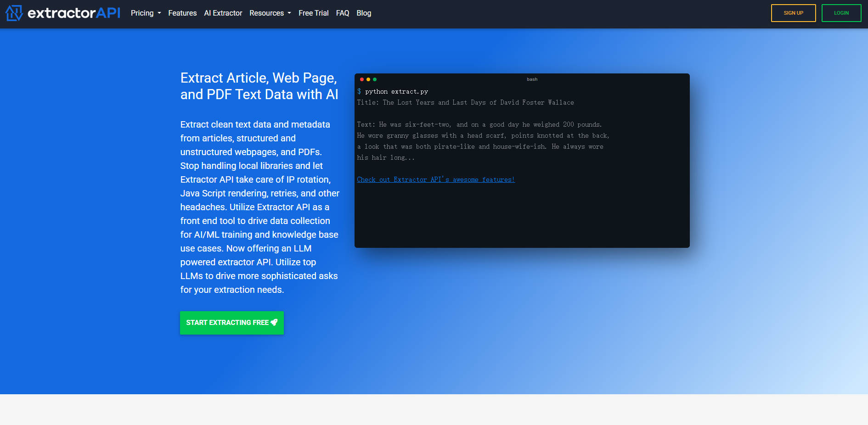Viewport: 868px width, 425px height.
Task: Follow the 'Check out Extractor API's awesome features' link
Action: (435, 179)
